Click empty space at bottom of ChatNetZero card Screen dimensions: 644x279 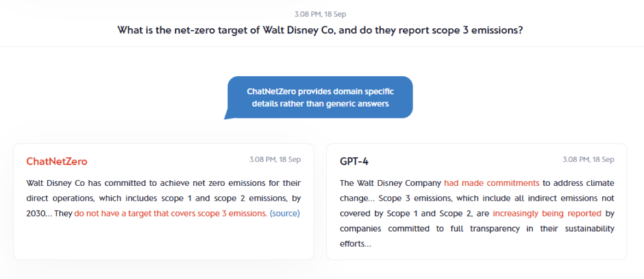162,241
